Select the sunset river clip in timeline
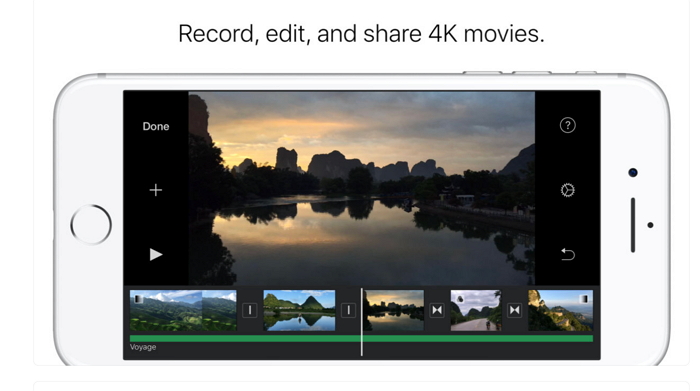The width and height of the screenshot is (700, 391). [394, 311]
